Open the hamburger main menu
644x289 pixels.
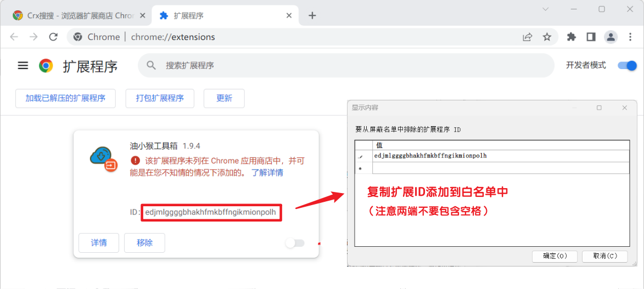click(23, 66)
